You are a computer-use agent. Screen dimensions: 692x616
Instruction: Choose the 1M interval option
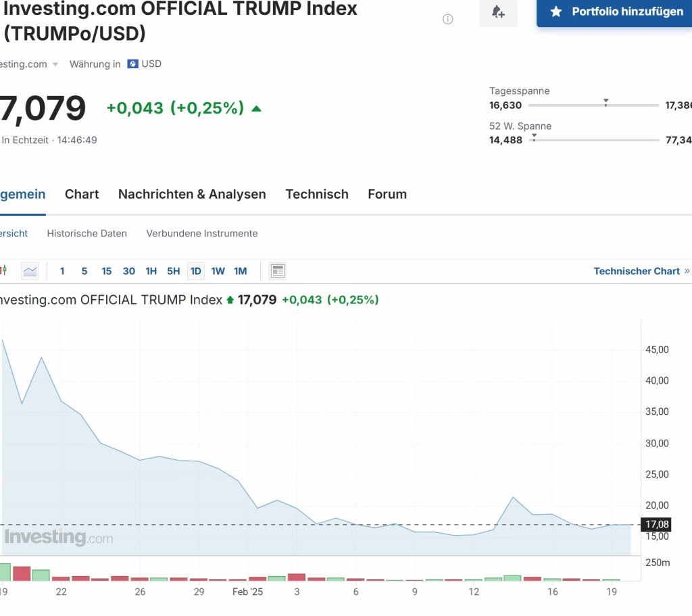(x=240, y=272)
